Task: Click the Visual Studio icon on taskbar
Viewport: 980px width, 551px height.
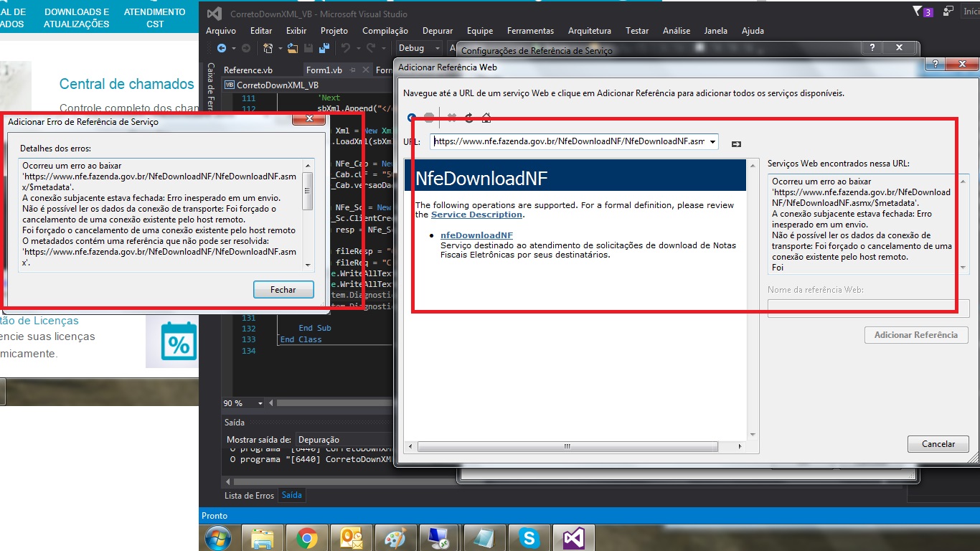Action: (574, 538)
